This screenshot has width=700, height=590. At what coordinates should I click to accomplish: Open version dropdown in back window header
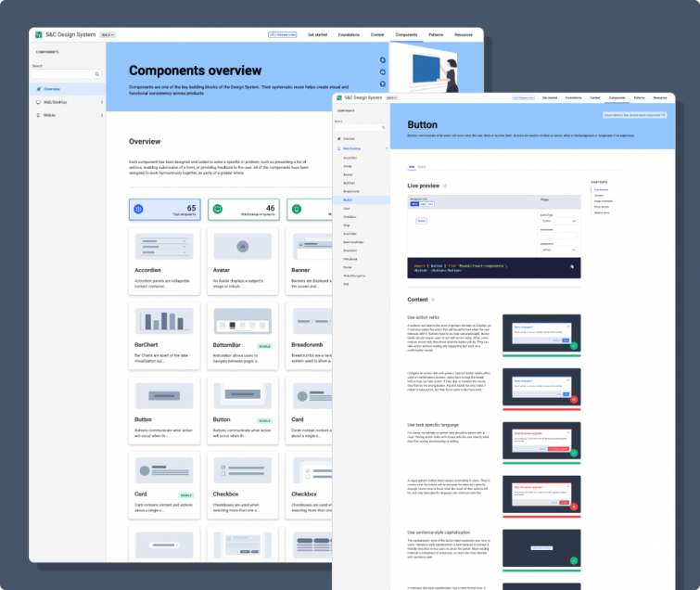pyautogui.click(x=108, y=35)
